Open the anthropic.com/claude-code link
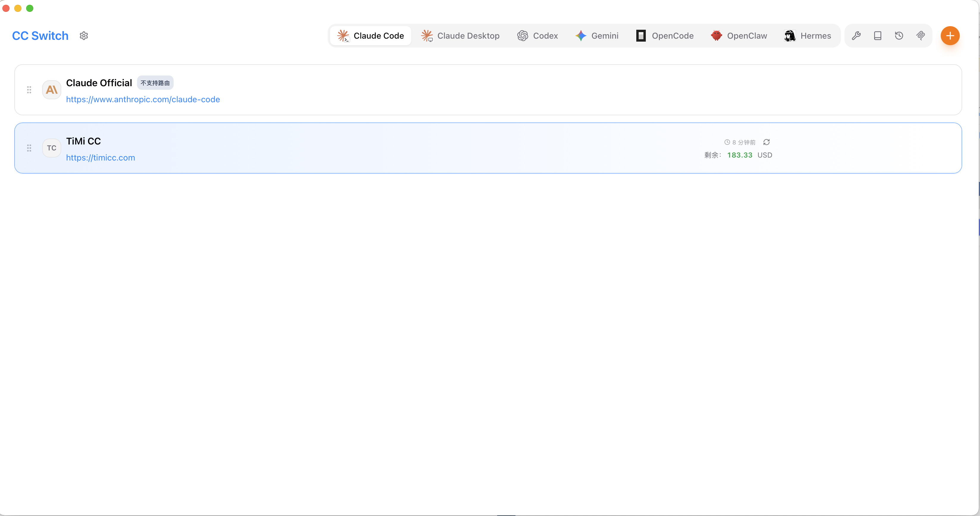980x516 pixels. [143, 99]
